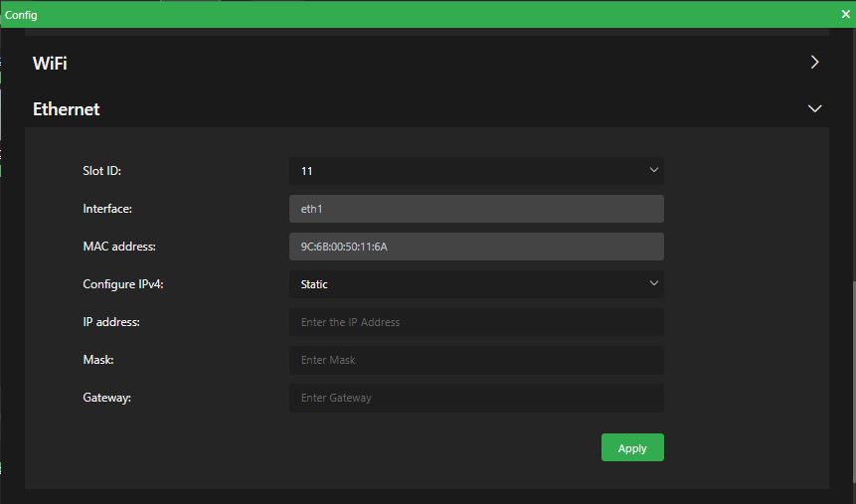Focus the IP address input field
856x504 pixels.
point(475,322)
